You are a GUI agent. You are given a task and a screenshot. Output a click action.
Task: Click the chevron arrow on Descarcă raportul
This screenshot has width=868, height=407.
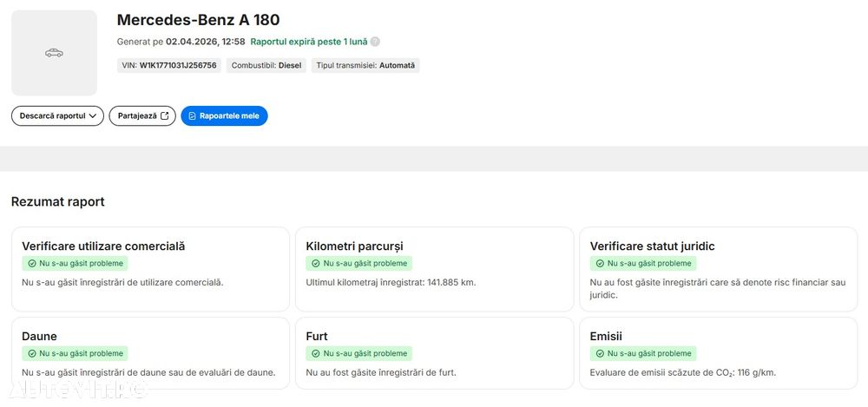point(93,115)
